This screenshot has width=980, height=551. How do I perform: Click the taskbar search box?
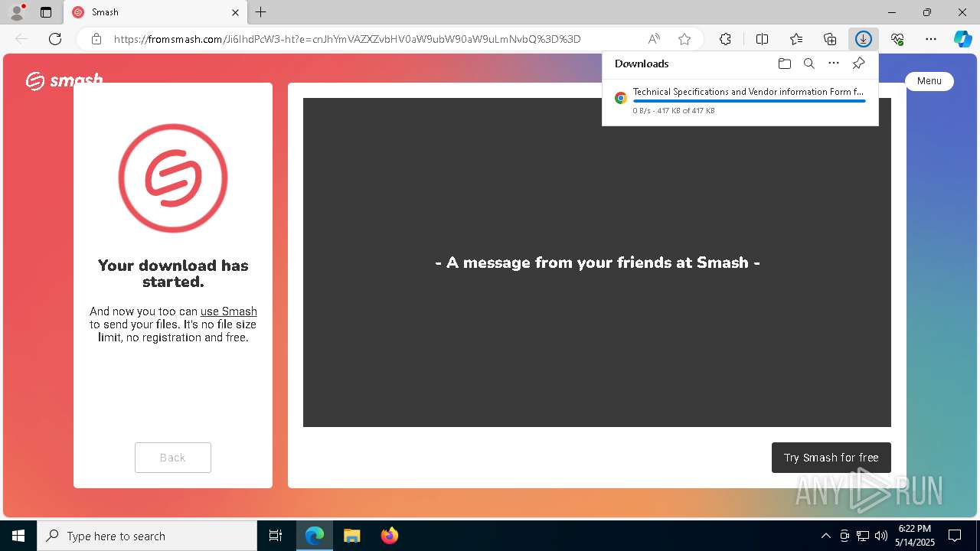pos(147,536)
